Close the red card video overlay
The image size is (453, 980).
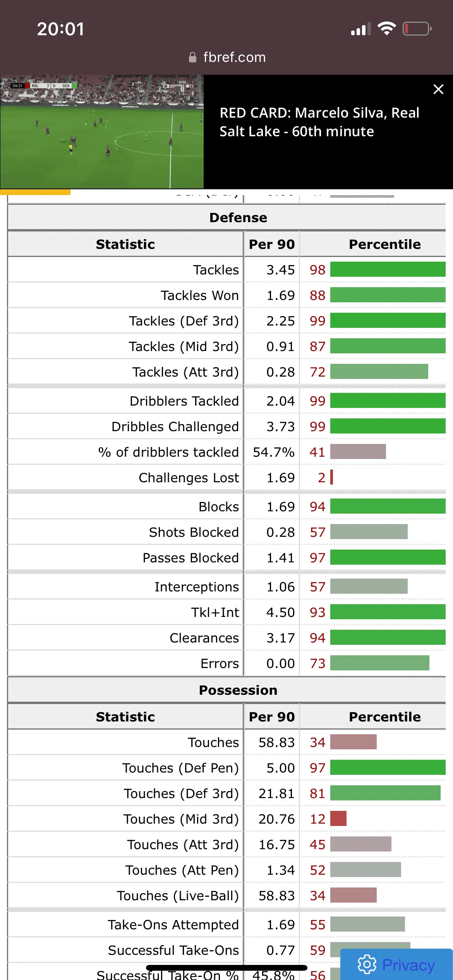click(438, 89)
